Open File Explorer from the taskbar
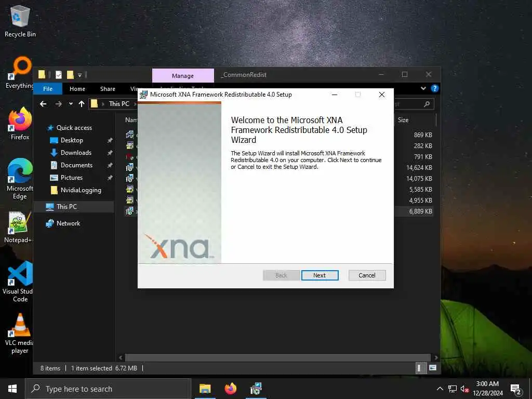Viewport: 532px width, 399px height. [x=205, y=389]
